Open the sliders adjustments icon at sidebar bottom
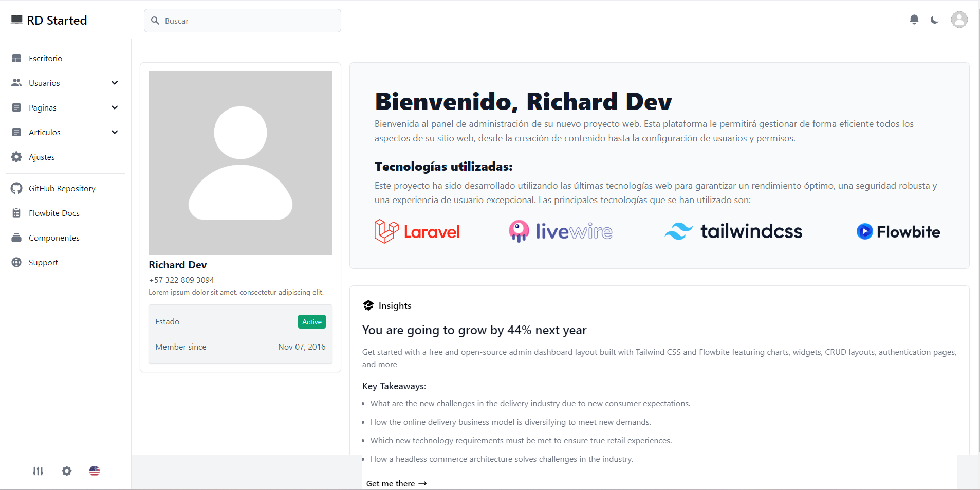The image size is (980, 490). [x=38, y=471]
